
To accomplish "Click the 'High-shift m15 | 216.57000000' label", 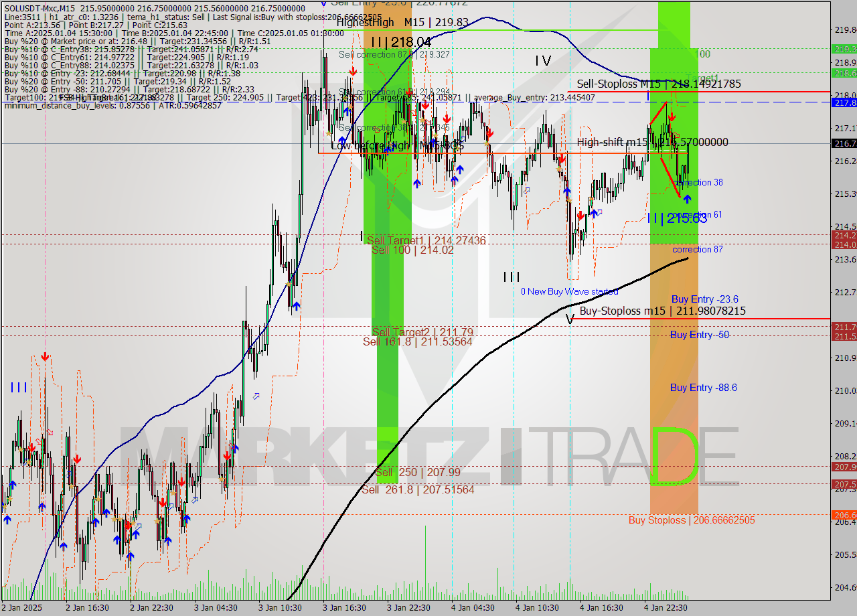I will (x=653, y=142).
